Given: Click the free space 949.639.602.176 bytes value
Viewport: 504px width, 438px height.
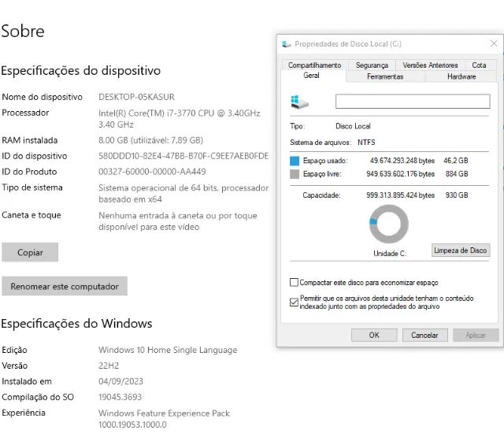Looking at the screenshot, I should tap(400, 174).
